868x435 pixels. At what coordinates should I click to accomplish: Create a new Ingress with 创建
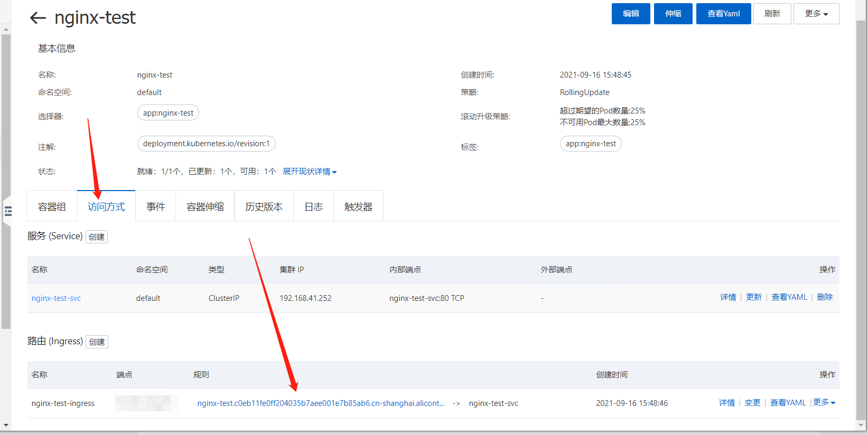pos(97,342)
